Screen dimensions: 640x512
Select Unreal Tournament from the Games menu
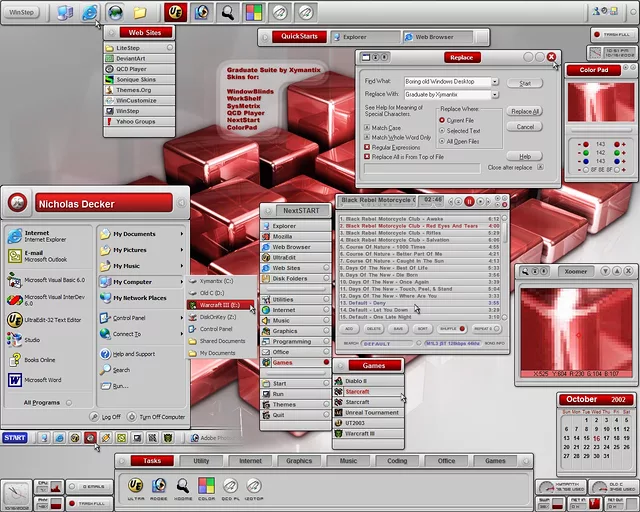click(x=372, y=412)
